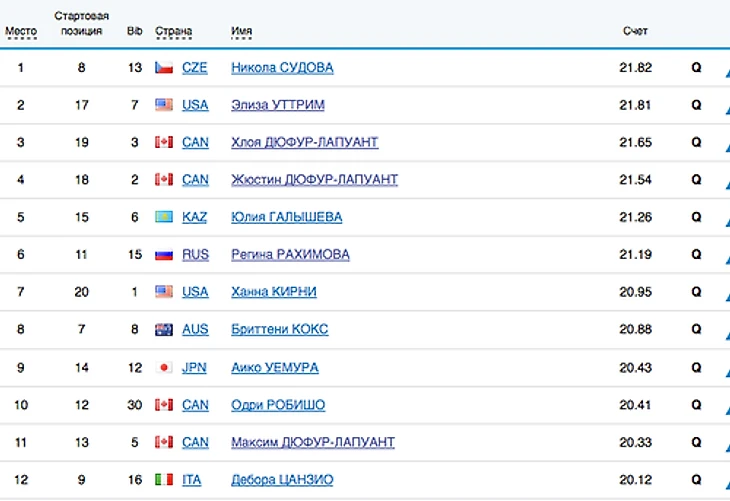
Task: Click the Japanese flag icon beside JPN
Action: [x=164, y=368]
